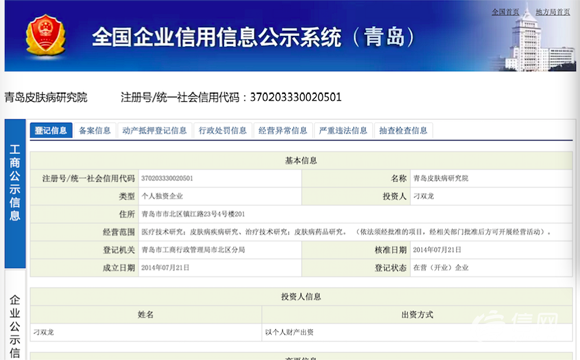Select the 严重违法信息 tab
The width and height of the screenshot is (580, 360).
click(343, 130)
